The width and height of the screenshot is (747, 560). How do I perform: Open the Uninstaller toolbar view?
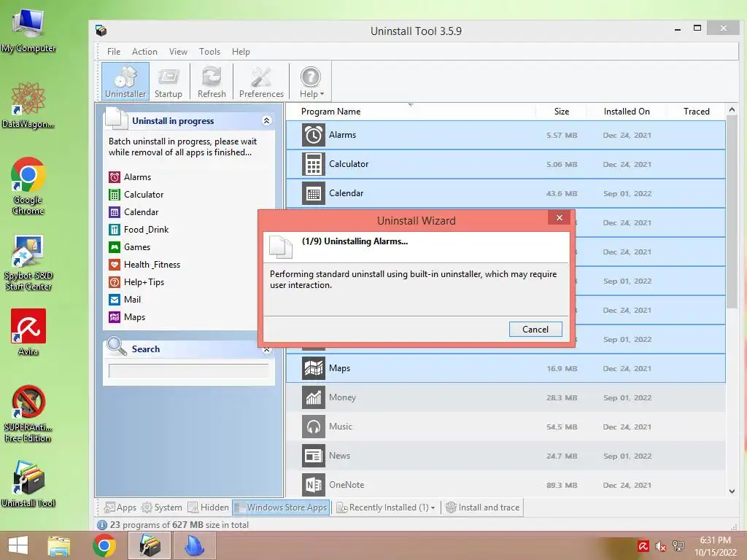click(x=125, y=81)
